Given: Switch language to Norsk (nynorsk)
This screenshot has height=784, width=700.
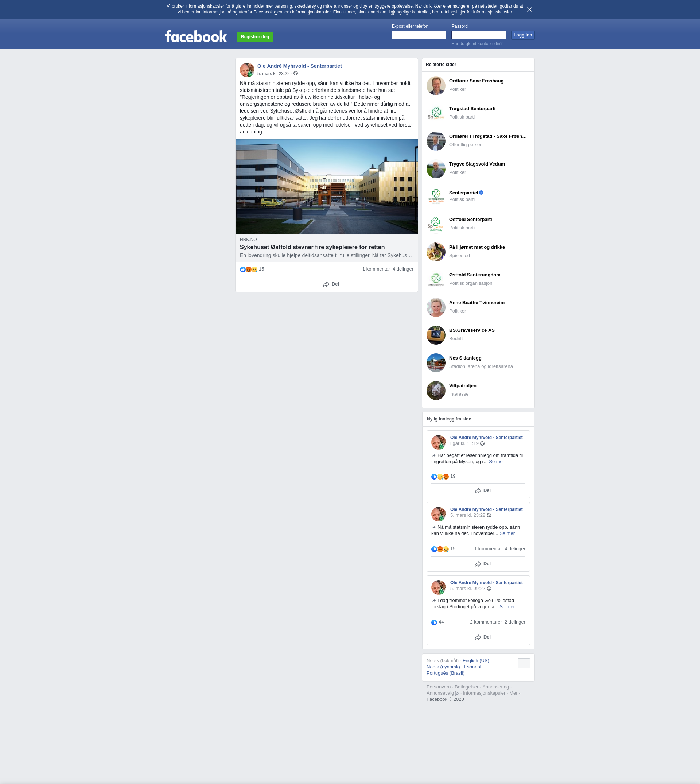Looking at the screenshot, I should click(x=443, y=667).
